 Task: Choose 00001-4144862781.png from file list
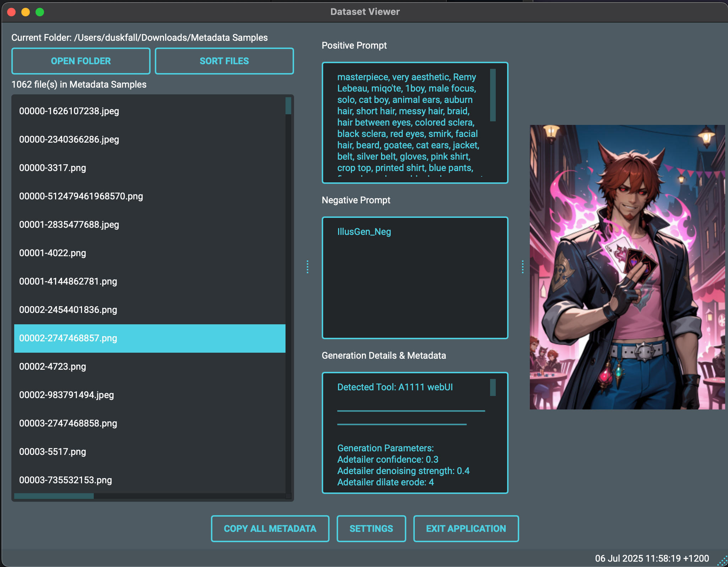click(68, 281)
